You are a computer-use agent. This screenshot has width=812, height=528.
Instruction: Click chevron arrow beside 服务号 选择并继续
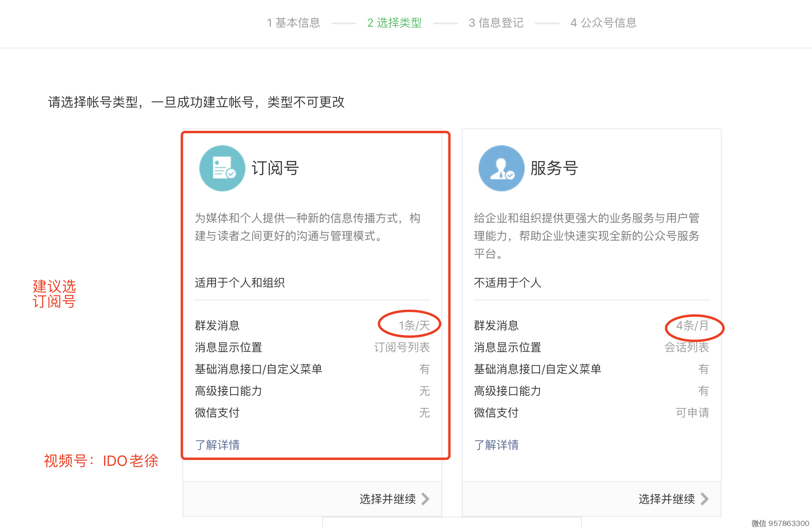(704, 499)
